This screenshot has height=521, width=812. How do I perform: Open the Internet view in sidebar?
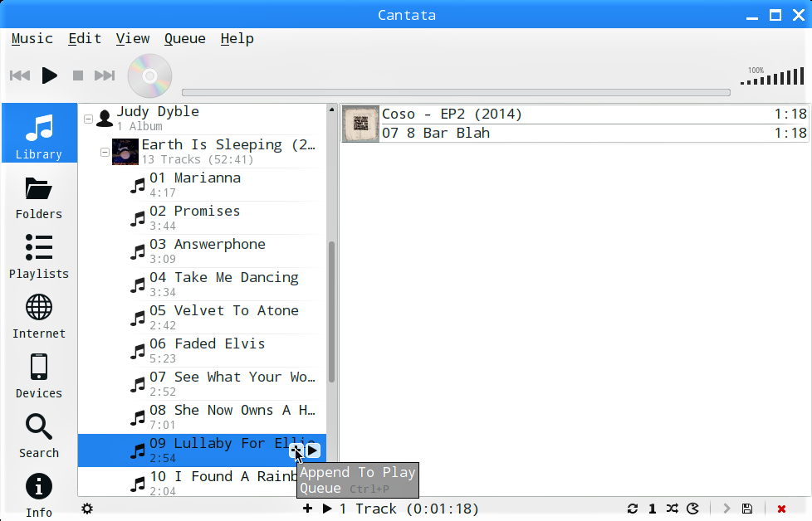39,317
